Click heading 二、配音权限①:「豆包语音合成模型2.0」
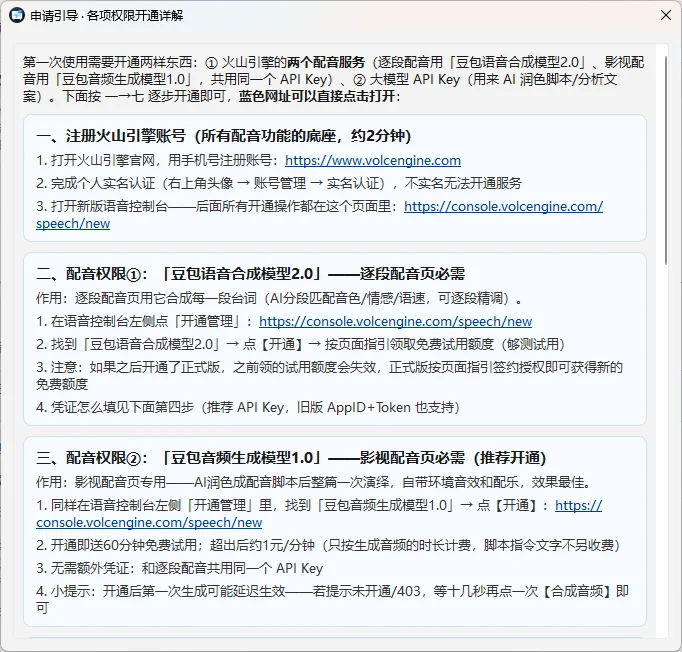 click(x=250, y=274)
